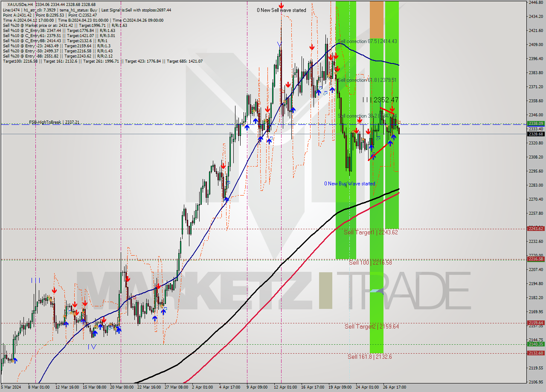Click the blue 'I V' wave label

[92, 347]
